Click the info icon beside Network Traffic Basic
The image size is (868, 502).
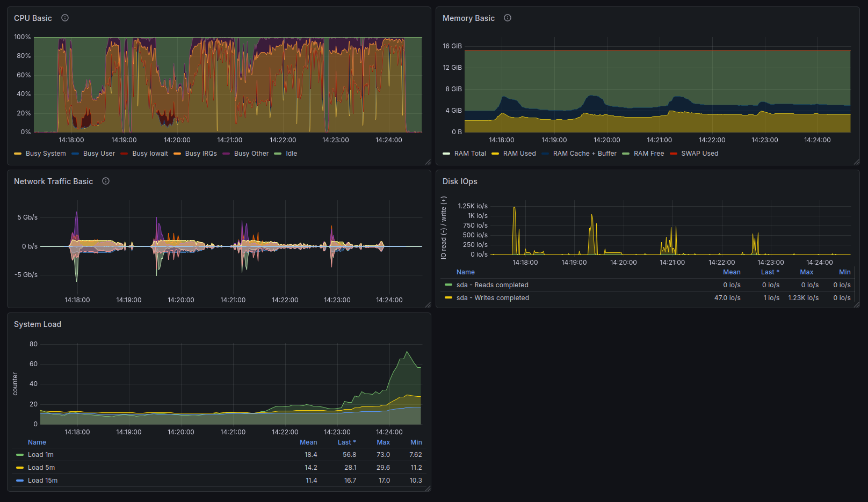tap(106, 181)
